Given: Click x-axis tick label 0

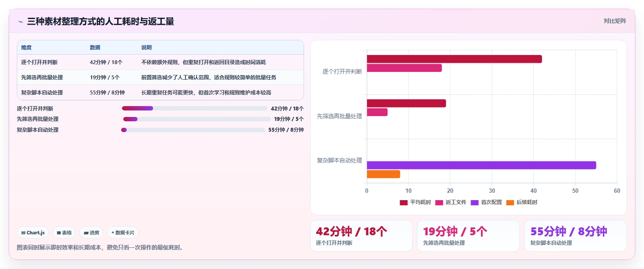Looking at the screenshot, I should point(367,191).
